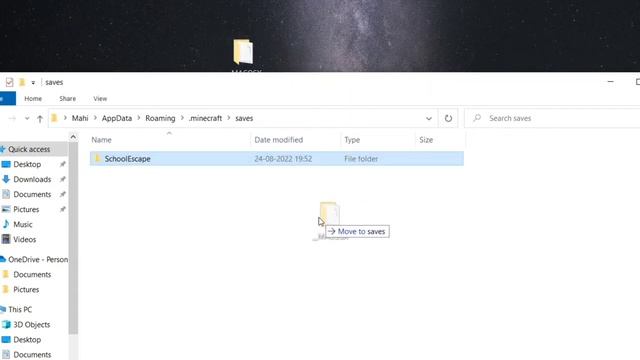Click the File folder type cell
The image size is (640, 360).
(361, 159)
